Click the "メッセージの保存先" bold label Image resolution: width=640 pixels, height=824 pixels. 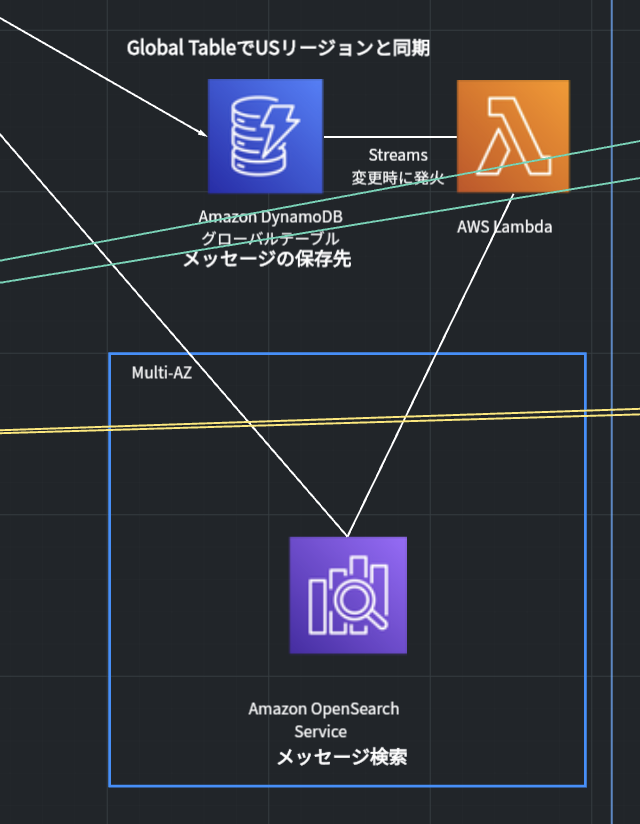click(x=267, y=259)
